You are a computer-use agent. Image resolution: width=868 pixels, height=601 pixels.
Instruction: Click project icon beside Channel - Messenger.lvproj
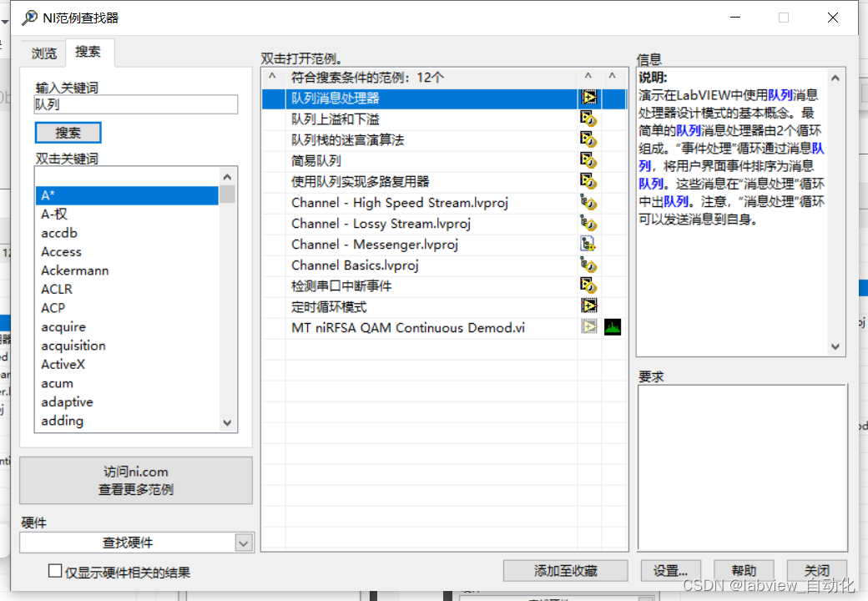pos(588,244)
